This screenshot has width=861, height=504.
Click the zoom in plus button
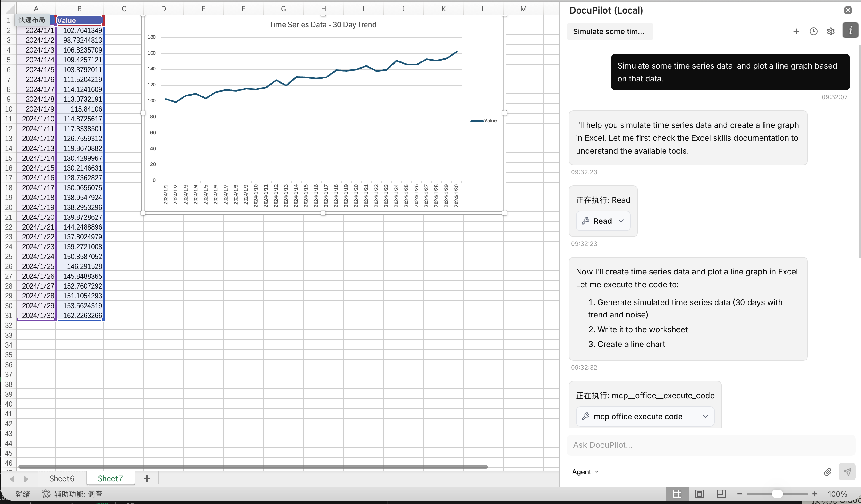click(x=815, y=494)
